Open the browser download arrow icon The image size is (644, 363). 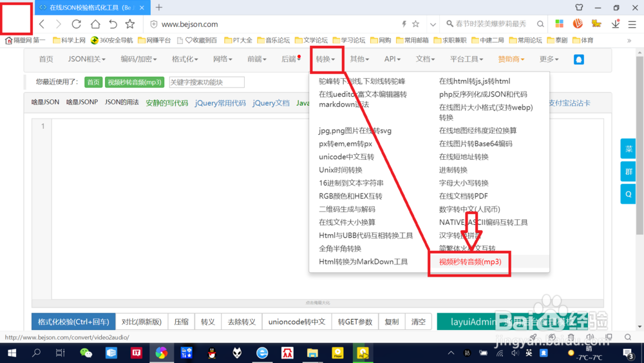pos(615,24)
